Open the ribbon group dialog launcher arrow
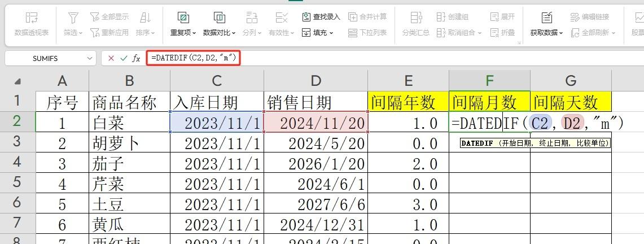This screenshot has height=244, width=644. 519,42
